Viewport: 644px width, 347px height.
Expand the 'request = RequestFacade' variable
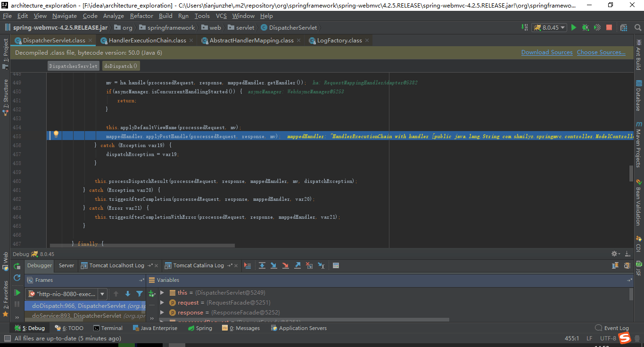[x=162, y=302]
